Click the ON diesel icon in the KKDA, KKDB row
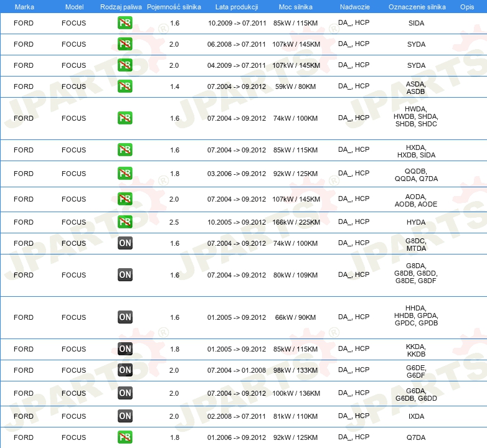This screenshot has width=487, height=448. [125, 348]
